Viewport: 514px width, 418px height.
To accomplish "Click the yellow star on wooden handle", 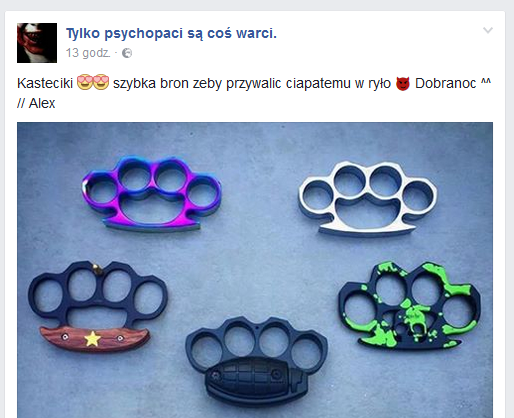I will click(x=92, y=339).
